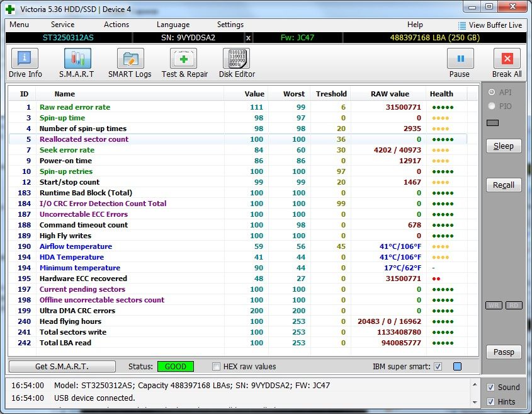Click the Break All red X icon
The height and width of the screenshot is (414, 532).
coord(507,59)
